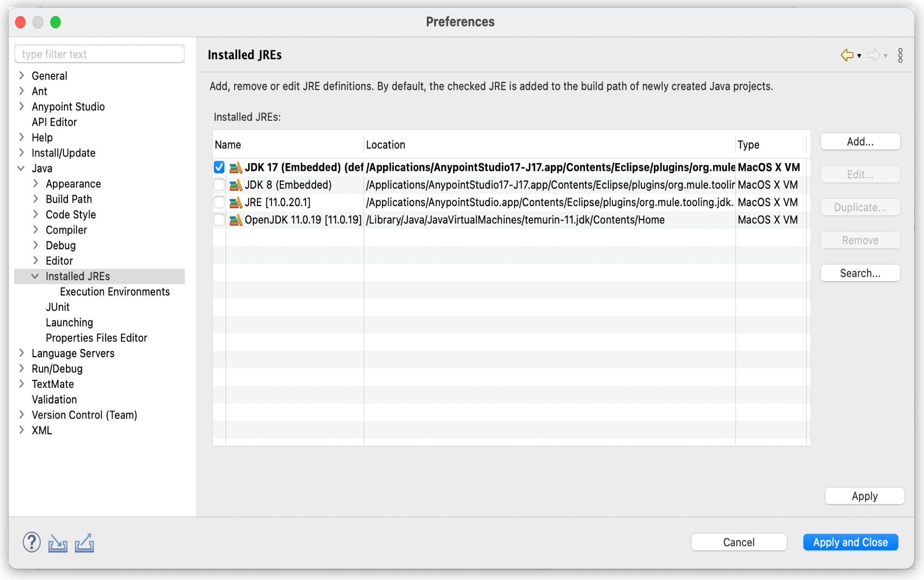Expand the Run/Debug preferences section

(x=23, y=368)
